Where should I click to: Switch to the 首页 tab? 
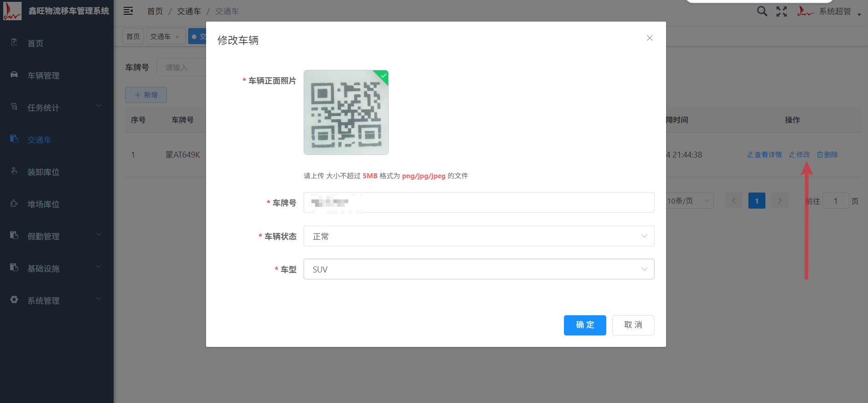[x=133, y=36]
